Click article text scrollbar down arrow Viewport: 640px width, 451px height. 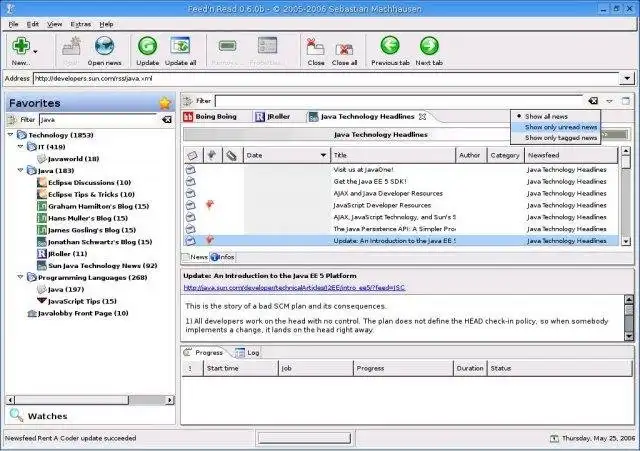coord(629,336)
